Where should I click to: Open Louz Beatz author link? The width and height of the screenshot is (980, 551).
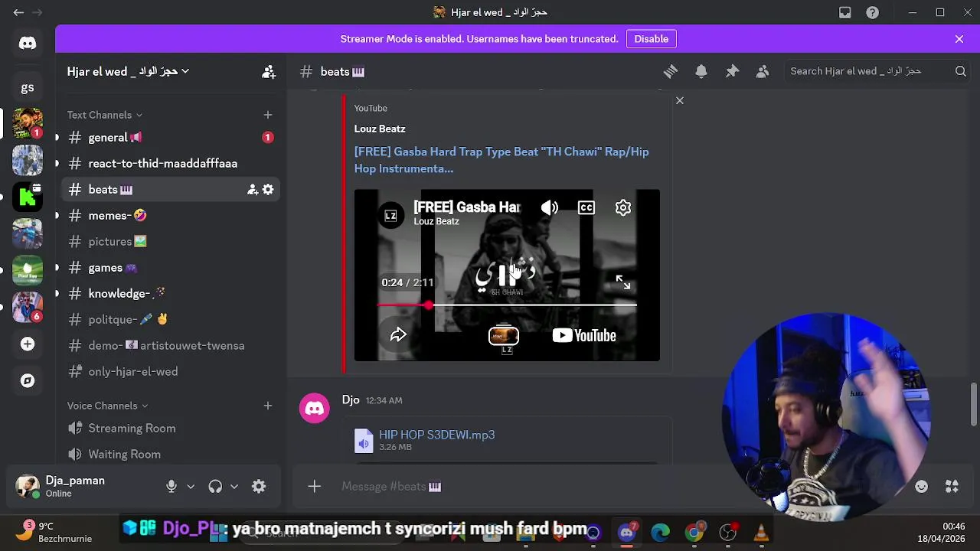(380, 129)
